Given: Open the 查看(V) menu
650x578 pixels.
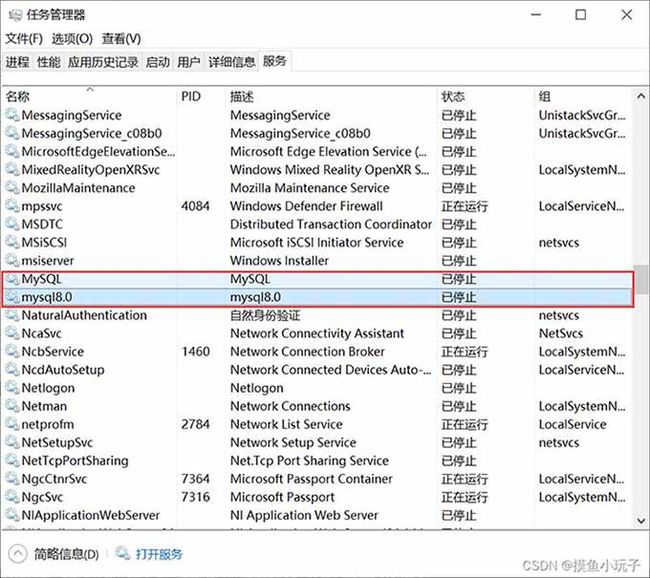Looking at the screenshot, I should [x=121, y=39].
